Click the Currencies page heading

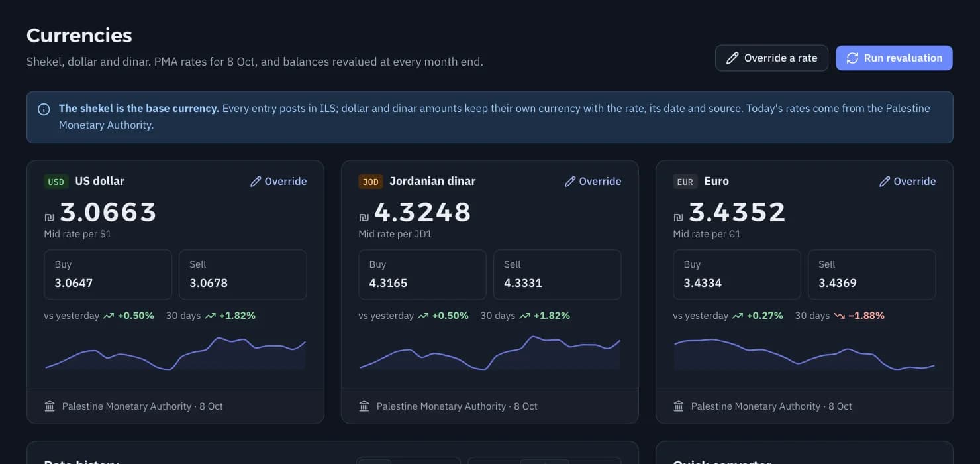point(79,35)
